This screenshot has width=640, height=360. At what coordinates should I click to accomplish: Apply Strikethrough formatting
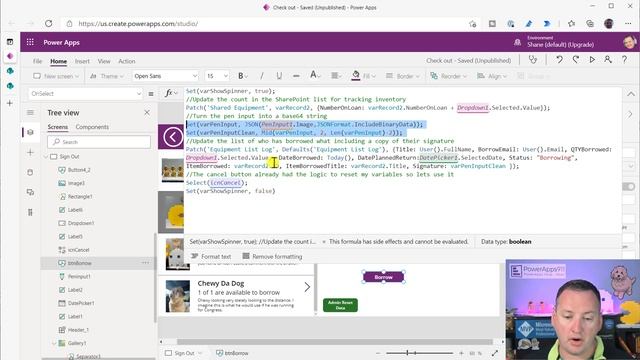tap(296, 76)
